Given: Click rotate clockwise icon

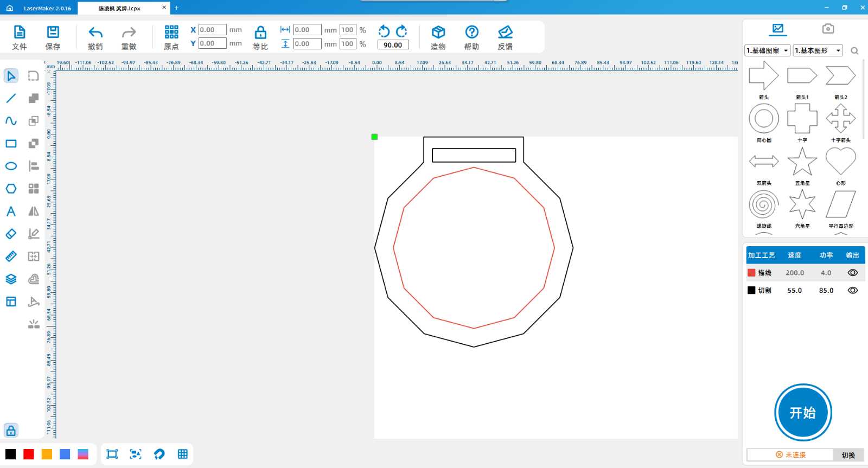Looking at the screenshot, I should point(401,31).
